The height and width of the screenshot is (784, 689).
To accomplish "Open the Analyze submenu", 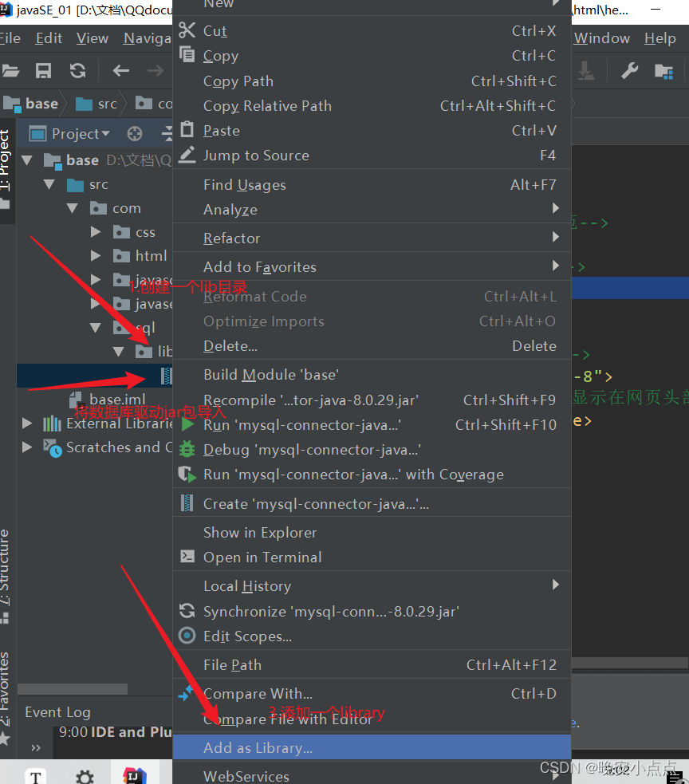I will point(372,210).
